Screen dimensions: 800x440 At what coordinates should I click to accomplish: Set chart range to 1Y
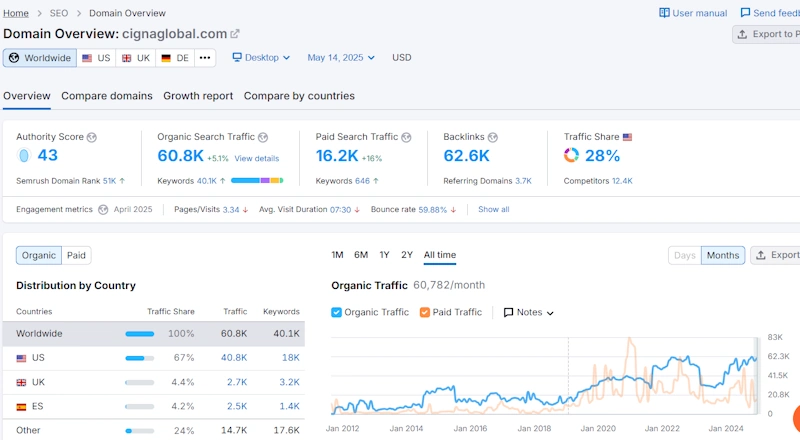tap(384, 255)
